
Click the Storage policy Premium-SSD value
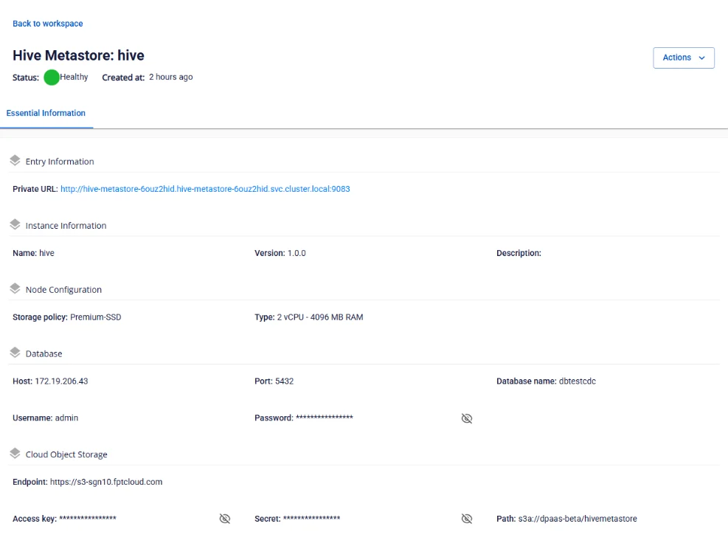click(96, 317)
